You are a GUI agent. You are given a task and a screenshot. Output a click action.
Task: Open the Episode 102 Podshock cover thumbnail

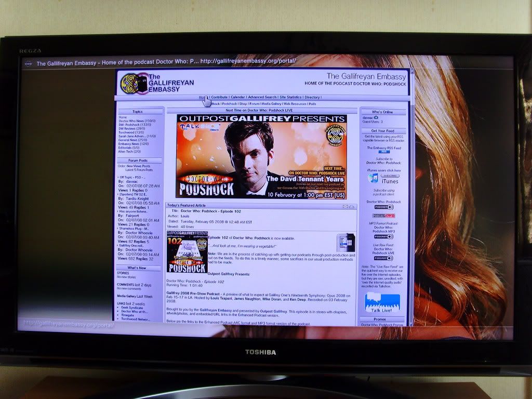pos(187,252)
